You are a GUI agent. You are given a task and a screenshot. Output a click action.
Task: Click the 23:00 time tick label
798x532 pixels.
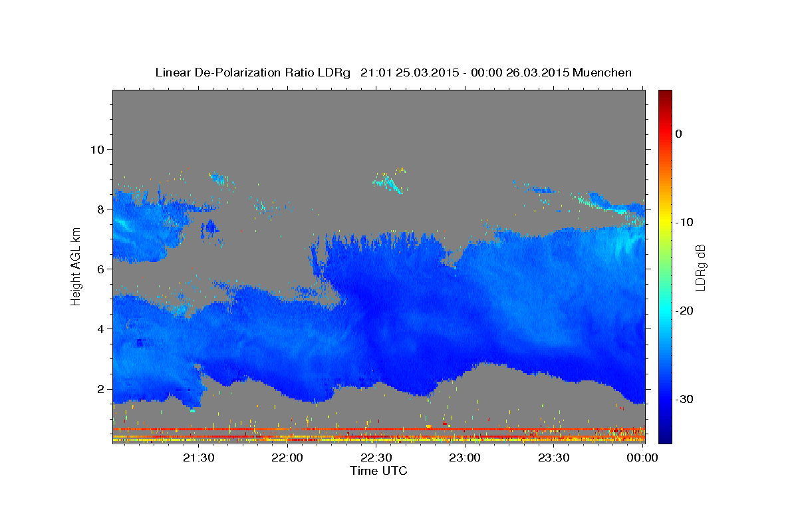point(465,458)
